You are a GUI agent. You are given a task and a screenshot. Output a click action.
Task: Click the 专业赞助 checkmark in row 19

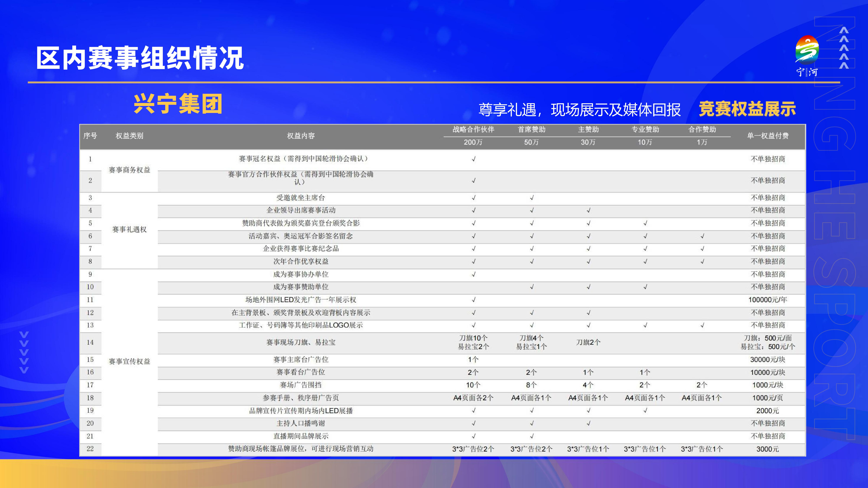pos(645,411)
